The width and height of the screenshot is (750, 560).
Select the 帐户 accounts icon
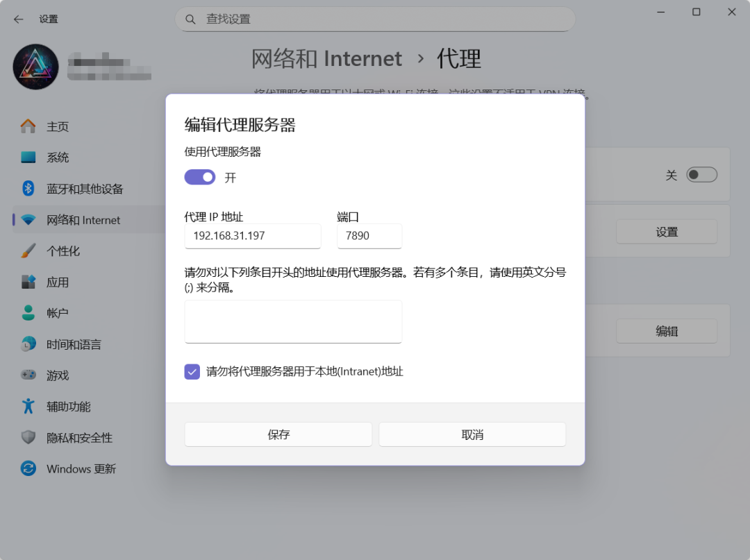click(28, 313)
